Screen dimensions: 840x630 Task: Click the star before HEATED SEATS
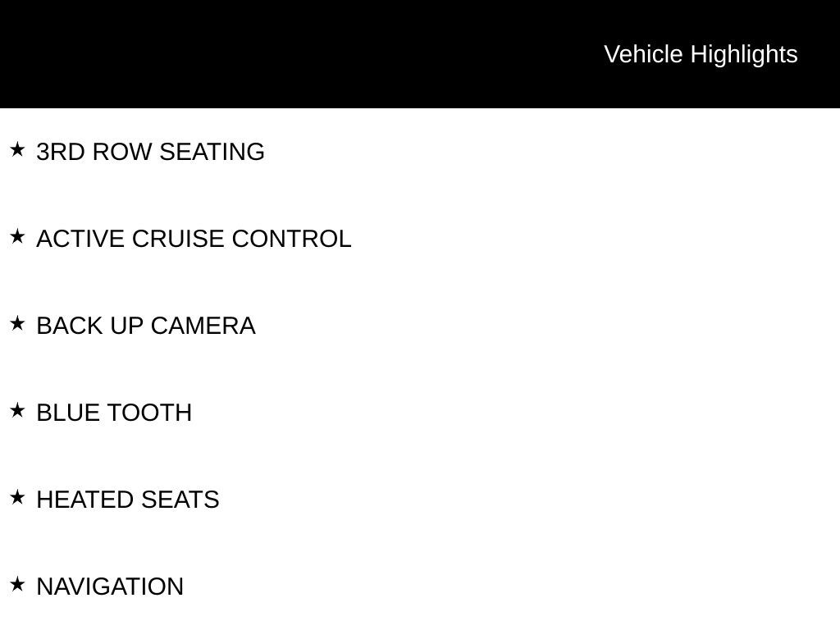[17, 497]
